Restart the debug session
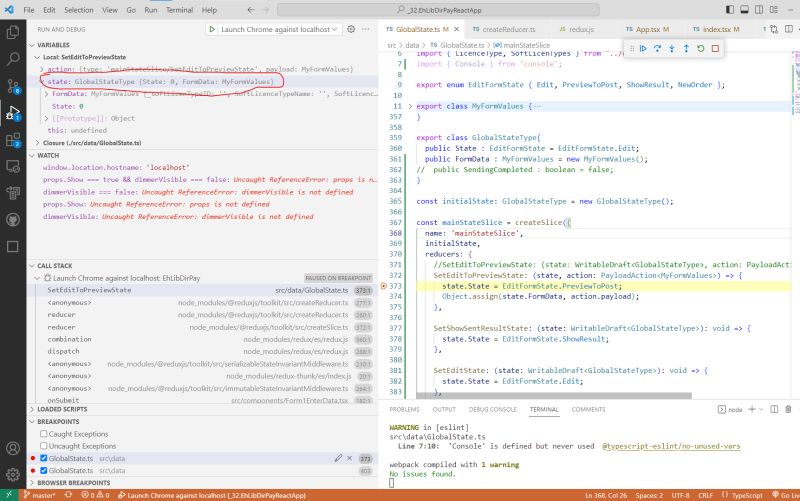Screen dimensions: 800x501 click(701, 48)
